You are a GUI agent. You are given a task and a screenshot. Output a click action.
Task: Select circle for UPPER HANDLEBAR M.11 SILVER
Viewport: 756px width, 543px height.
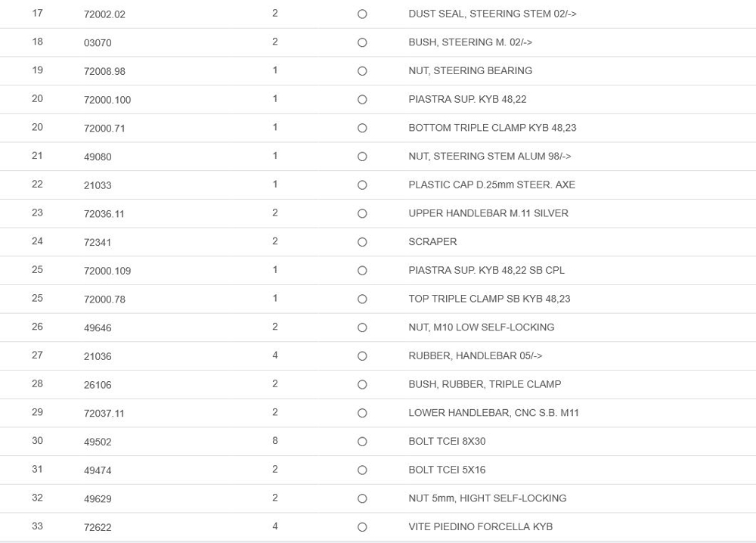(362, 214)
